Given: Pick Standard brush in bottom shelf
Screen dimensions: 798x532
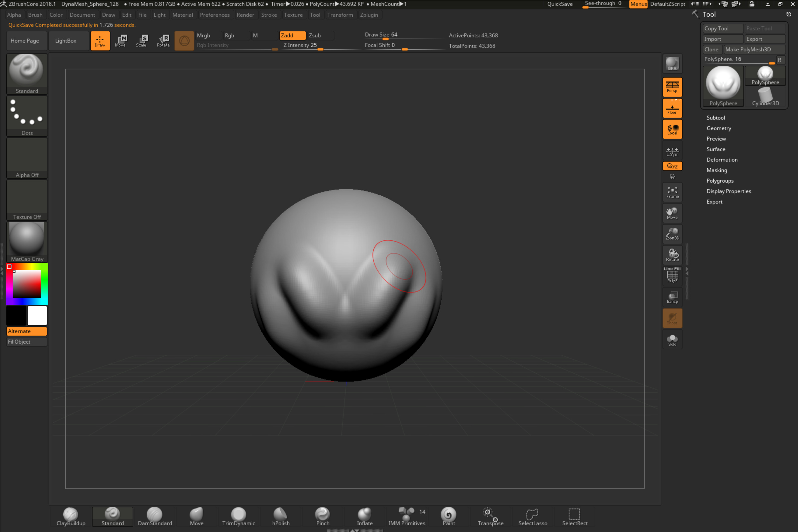Looking at the screenshot, I should (x=113, y=516).
